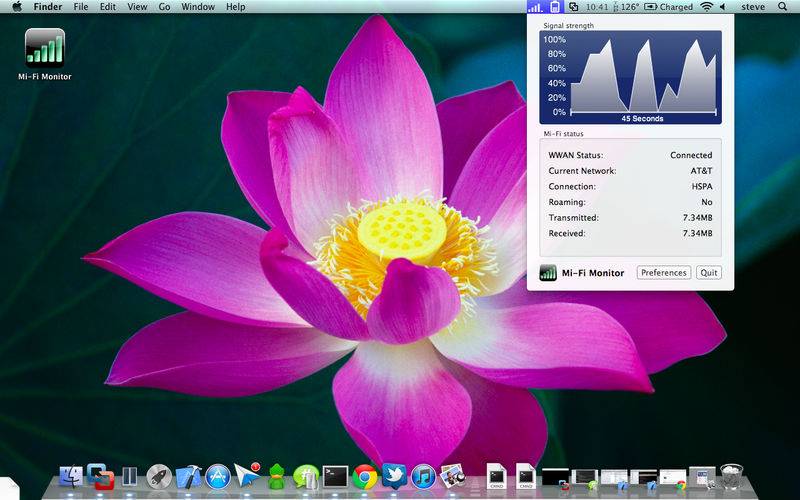This screenshot has height=500, width=800.
Task: Open the Twitter app in the dock
Action: (x=394, y=477)
